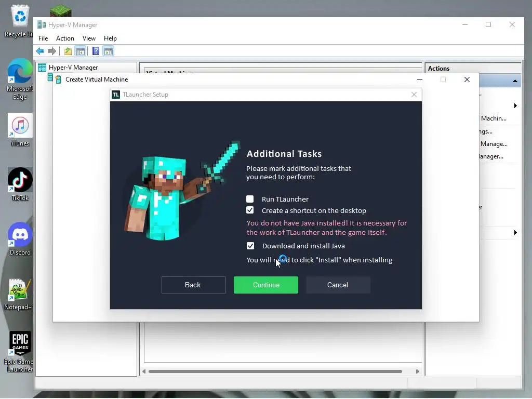Open the File menu in Hyper-V Manager
This screenshot has height=399, width=532.
(43, 38)
